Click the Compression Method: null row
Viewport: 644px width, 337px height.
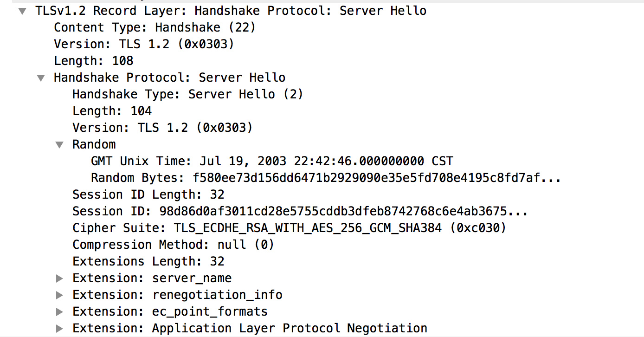pyautogui.click(x=173, y=245)
